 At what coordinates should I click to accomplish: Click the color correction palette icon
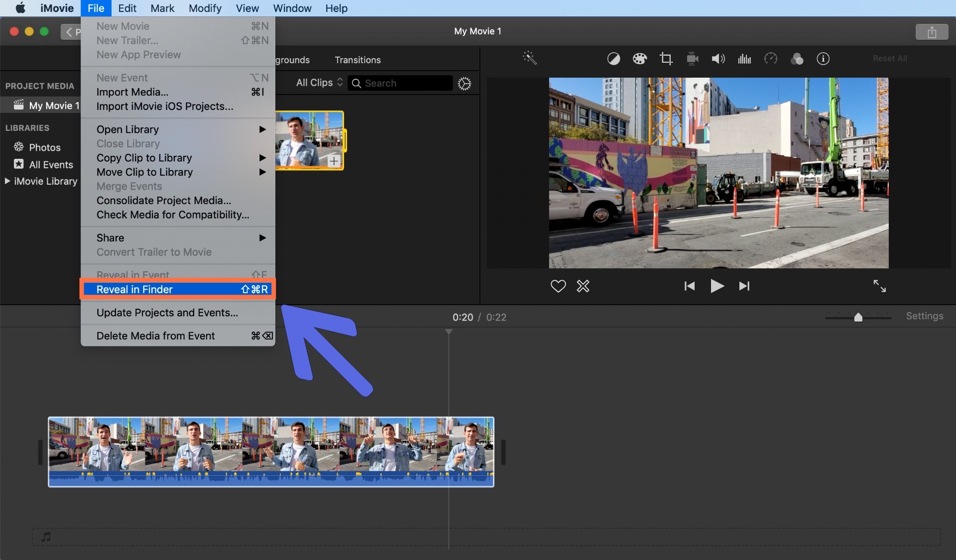[x=639, y=59]
